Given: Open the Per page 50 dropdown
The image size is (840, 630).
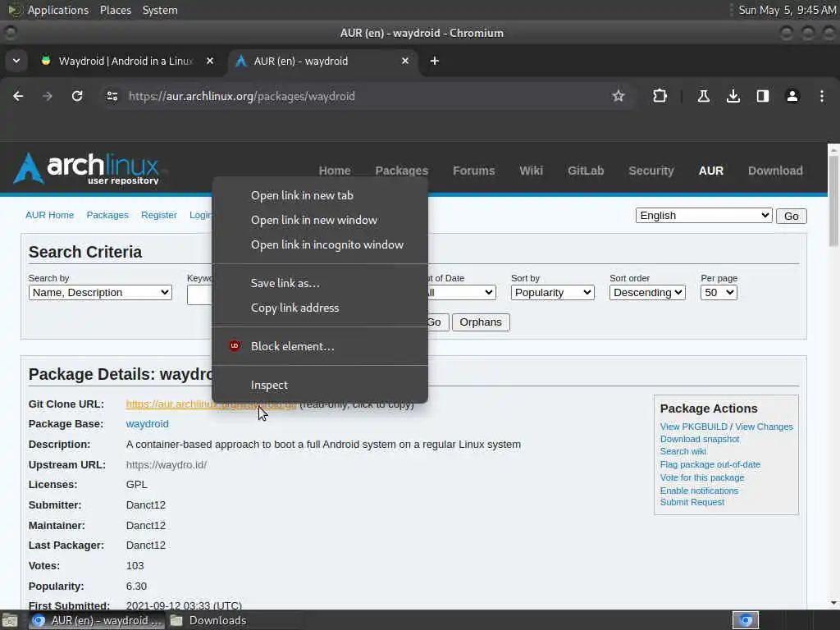Looking at the screenshot, I should point(719,293).
